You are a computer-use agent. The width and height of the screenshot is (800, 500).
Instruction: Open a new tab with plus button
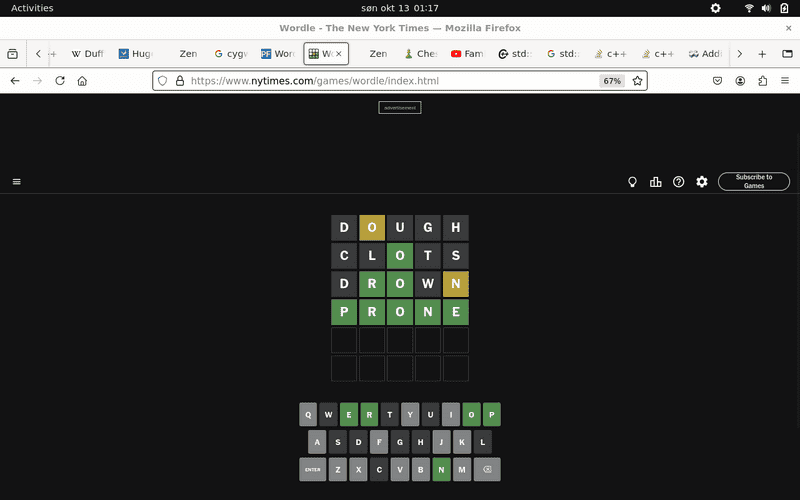click(x=762, y=54)
